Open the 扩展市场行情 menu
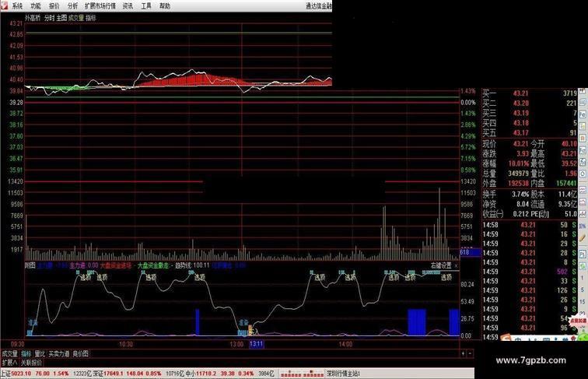588x379 pixels. tap(100, 6)
